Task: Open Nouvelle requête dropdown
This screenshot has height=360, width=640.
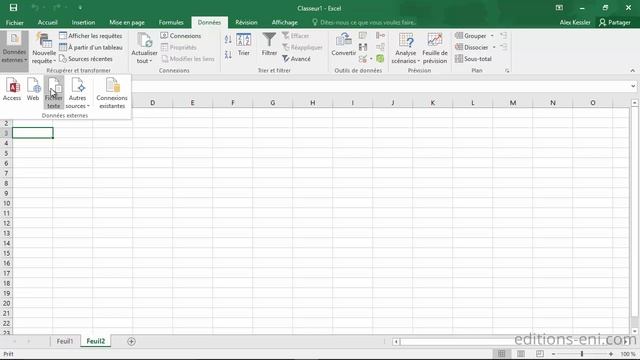Action: click(x=44, y=48)
